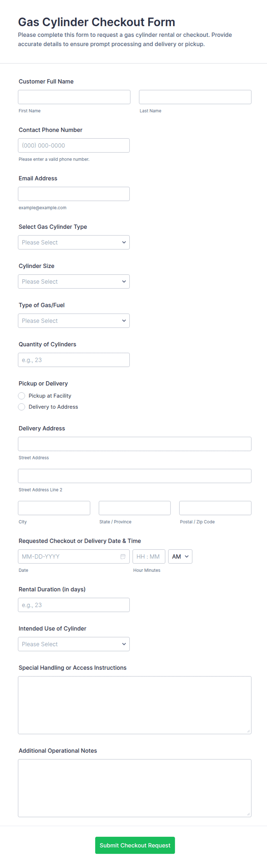Expand the Cylinder Size dropdown

(x=74, y=281)
